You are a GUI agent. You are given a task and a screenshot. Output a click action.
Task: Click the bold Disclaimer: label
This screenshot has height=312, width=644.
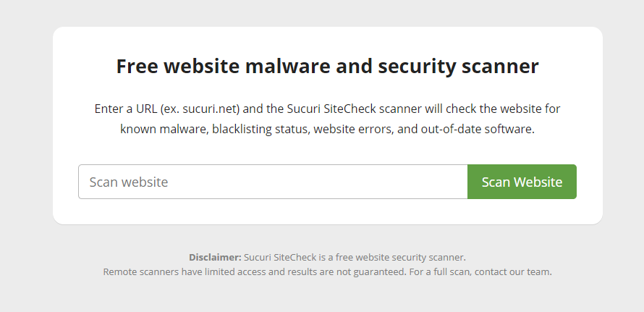pos(215,257)
